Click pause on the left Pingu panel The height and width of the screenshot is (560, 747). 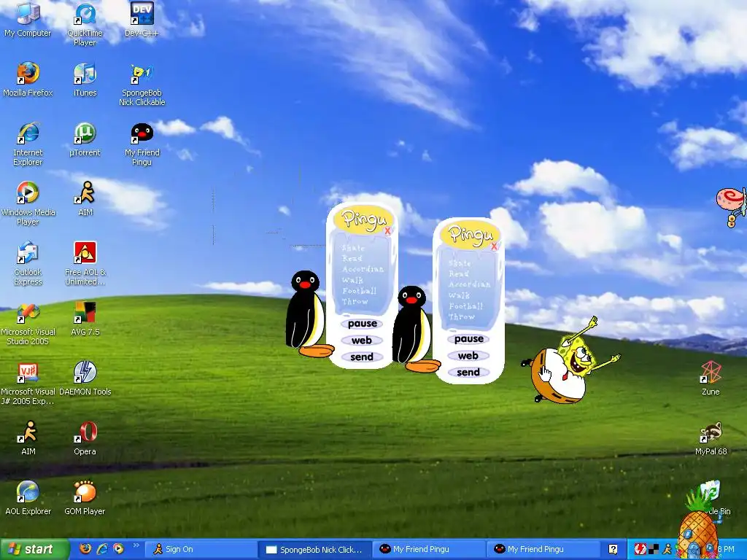tap(362, 324)
